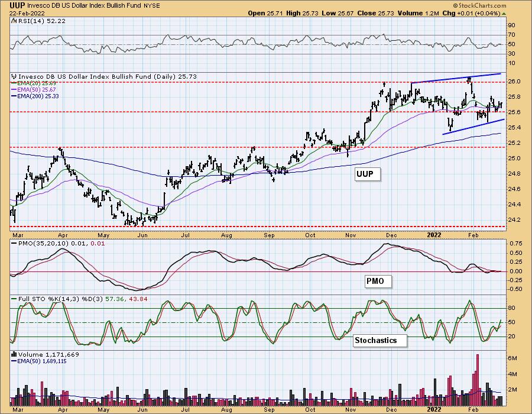Click the 2022 label under the price panel

click(434, 235)
